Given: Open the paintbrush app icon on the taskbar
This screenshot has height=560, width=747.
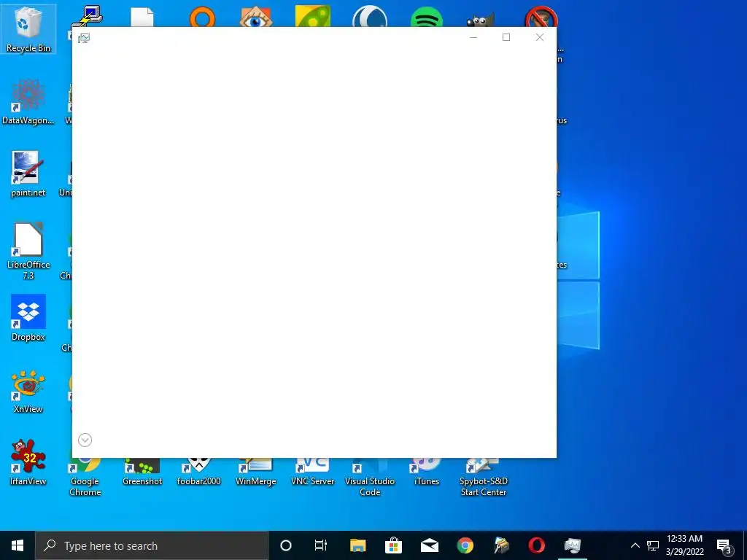Looking at the screenshot, I should click(500, 545).
